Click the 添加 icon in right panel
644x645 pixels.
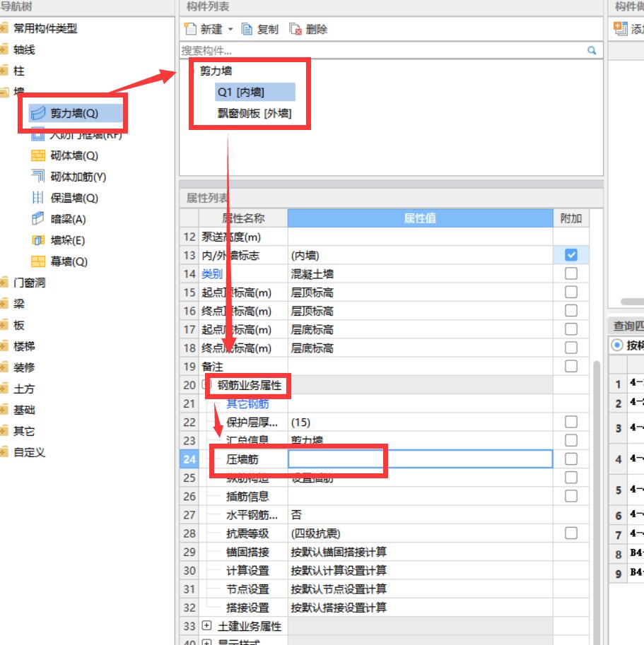coord(620,29)
